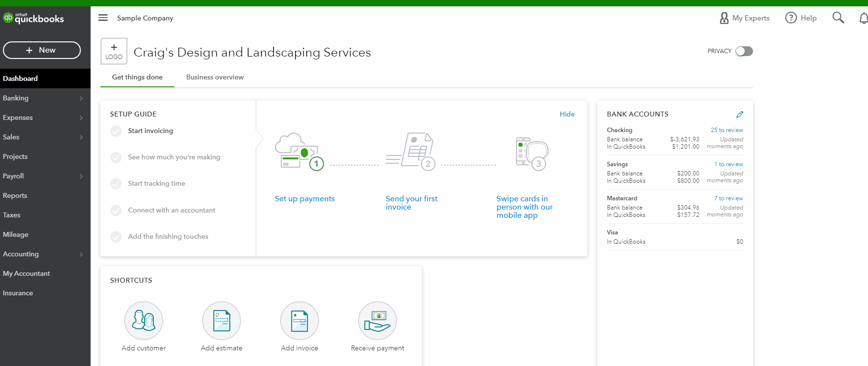The height and width of the screenshot is (366, 868).
Task: Click the Add customer shortcut icon
Action: [x=144, y=321]
